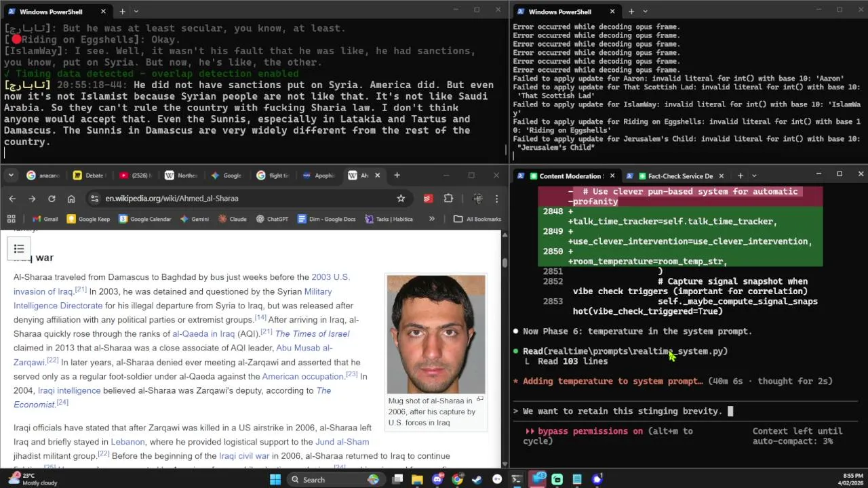Open Discord from taskbar
The image size is (868, 488).
tap(437, 480)
